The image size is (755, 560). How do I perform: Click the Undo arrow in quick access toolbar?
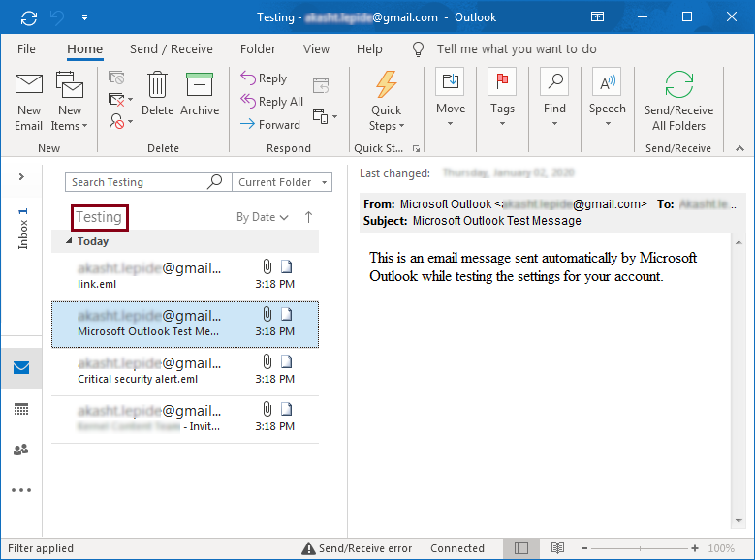pyautogui.click(x=57, y=17)
